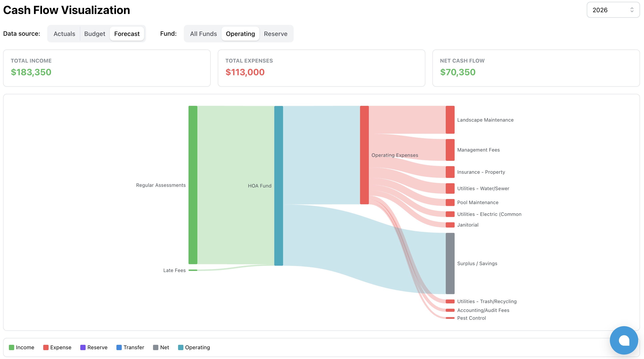Image resolution: width=644 pixels, height=359 pixels.
Task: Open the chat bubble widget
Action: (624, 340)
